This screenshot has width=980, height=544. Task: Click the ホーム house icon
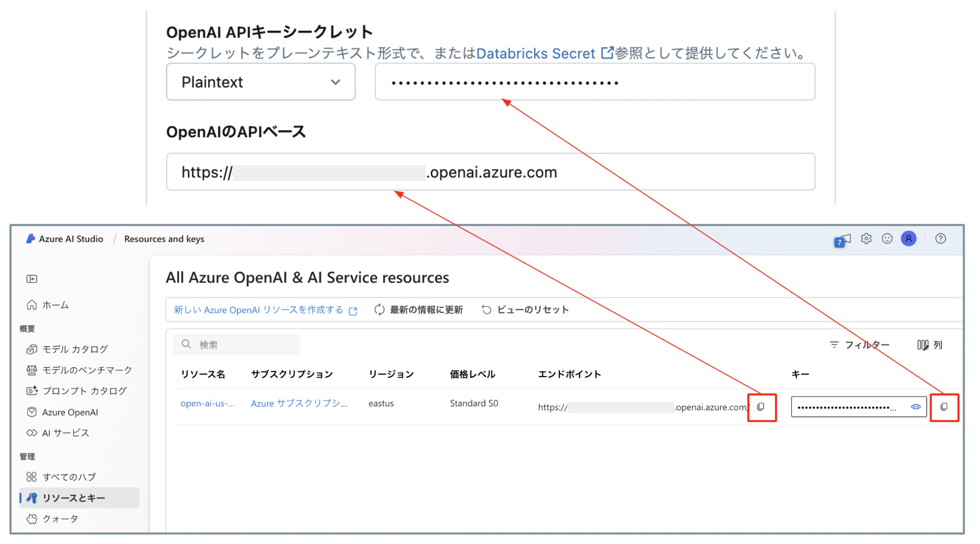click(x=32, y=305)
